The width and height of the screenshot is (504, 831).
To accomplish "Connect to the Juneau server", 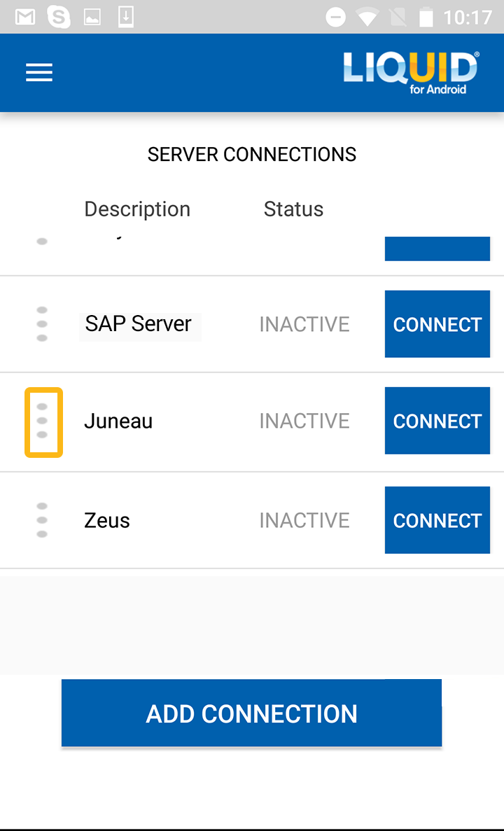I will coord(437,421).
